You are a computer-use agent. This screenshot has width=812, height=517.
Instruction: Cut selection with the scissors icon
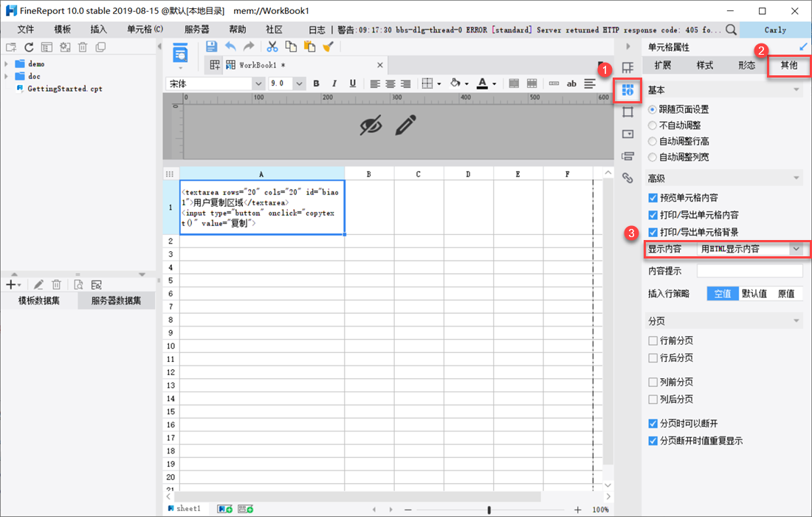pyautogui.click(x=272, y=46)
